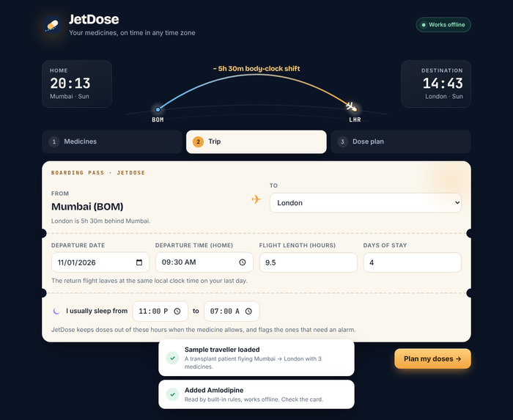Screen dimensions: 513x420
Task: Click the '5h 30m body-clock shift' label
Action: [256, 69]
